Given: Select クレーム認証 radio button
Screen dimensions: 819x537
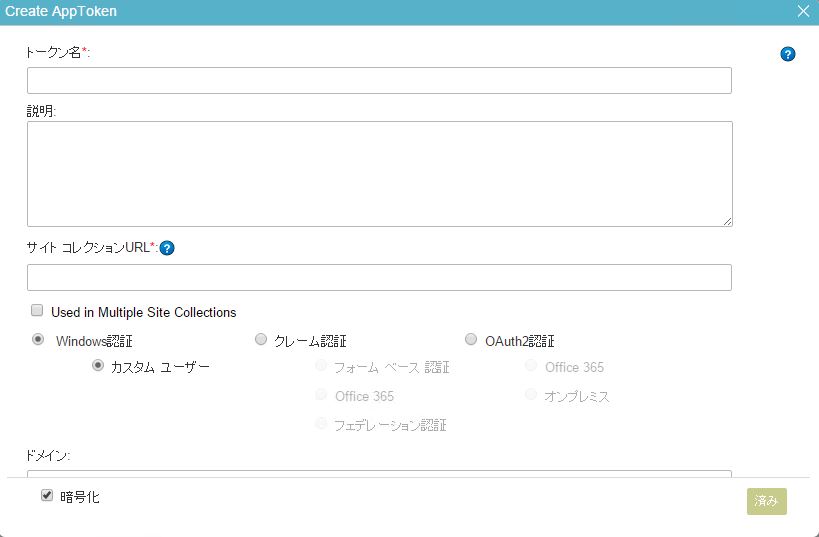Looking at the screenshot, I should [x=261, y=339].
